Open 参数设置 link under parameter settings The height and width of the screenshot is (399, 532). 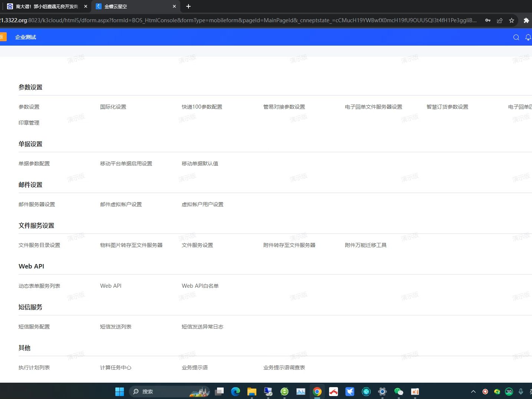tap(29, 107)
